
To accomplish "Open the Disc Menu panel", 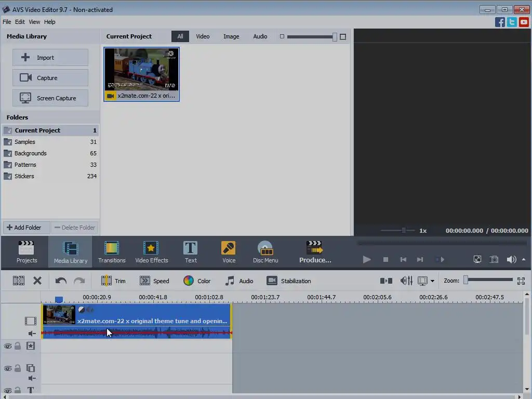I will (x=265, y=252).
